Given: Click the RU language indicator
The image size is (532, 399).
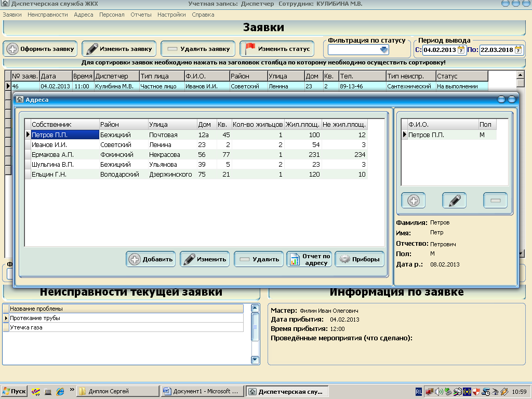Looking at the screenshot, I should pyautogui.click(x=419, y=392).
